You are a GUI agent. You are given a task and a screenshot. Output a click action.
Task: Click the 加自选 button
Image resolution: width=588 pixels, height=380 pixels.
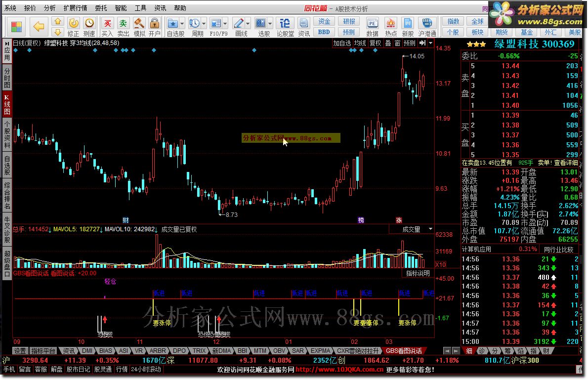pos(342,43)
